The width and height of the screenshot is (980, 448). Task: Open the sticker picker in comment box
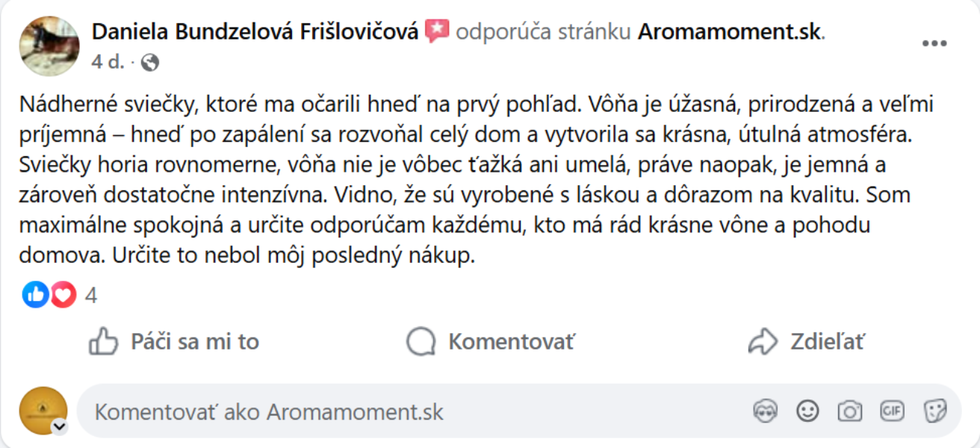[934, 411]
